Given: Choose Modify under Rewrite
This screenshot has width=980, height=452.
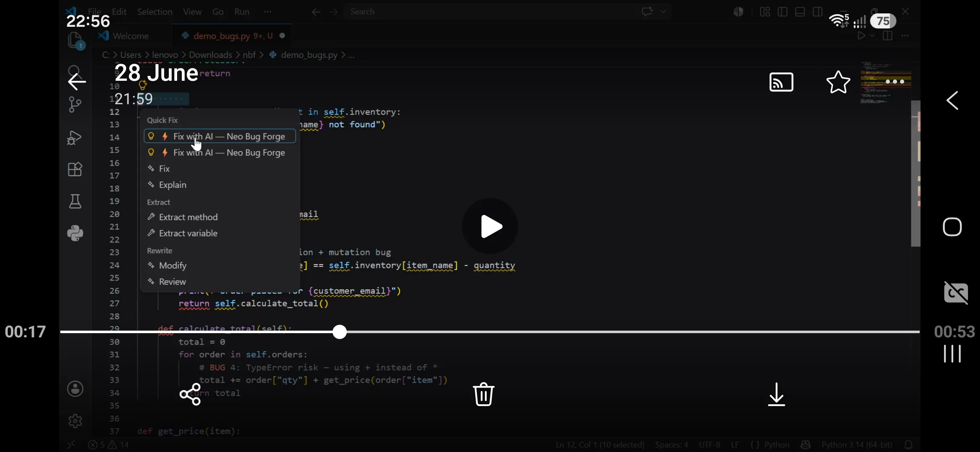Looking at the screenshot, I should click(220, 266).
